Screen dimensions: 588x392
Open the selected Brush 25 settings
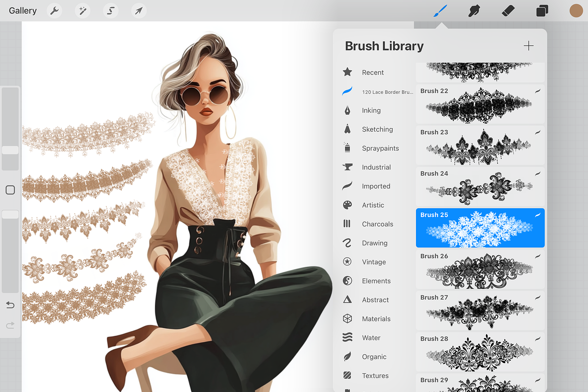pos(480,228)
